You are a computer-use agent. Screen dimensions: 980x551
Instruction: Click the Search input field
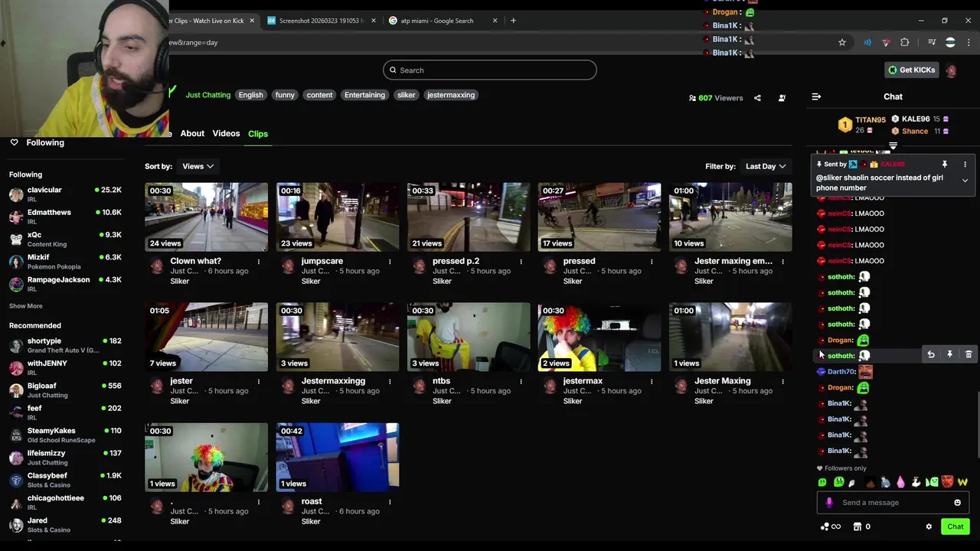(x=489, y=70)
